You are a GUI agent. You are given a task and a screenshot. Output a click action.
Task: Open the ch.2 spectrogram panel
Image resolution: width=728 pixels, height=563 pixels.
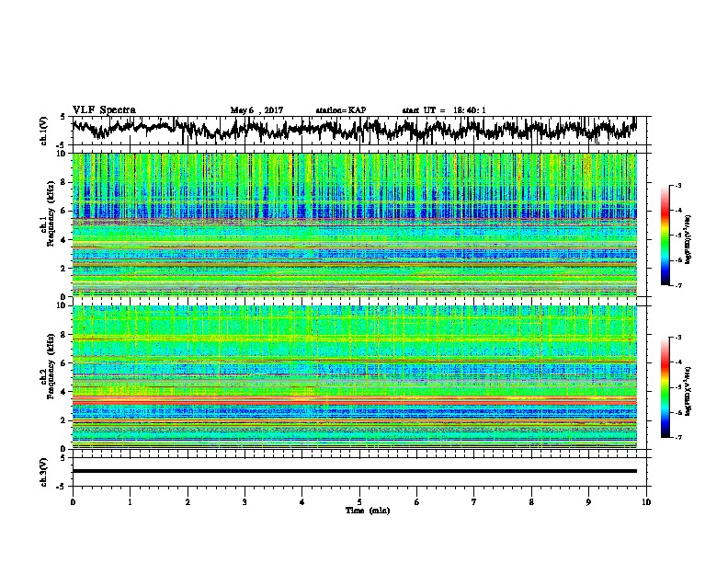354,377
